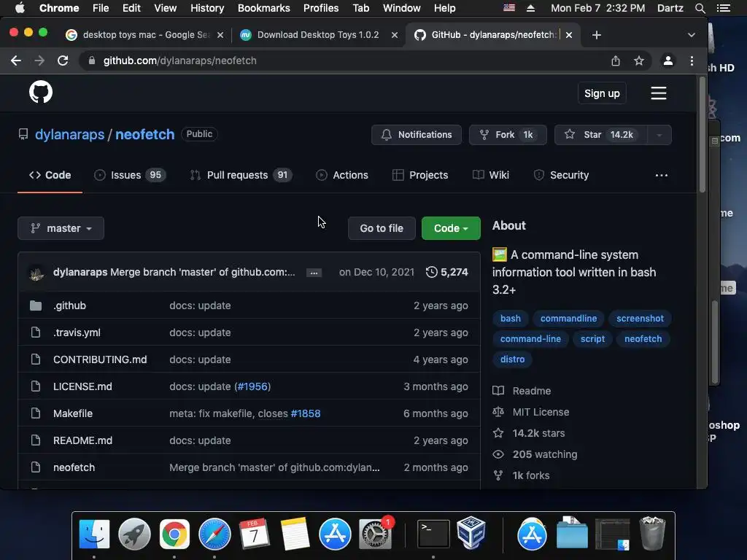The width and height of the screenshot is (747, 560).
Task: Open System Preferences from the Dock
Action: (x=375, y=534)
